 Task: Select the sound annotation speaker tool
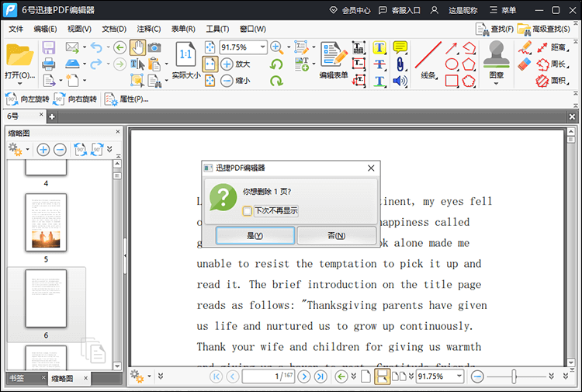(x=400, y=81)
